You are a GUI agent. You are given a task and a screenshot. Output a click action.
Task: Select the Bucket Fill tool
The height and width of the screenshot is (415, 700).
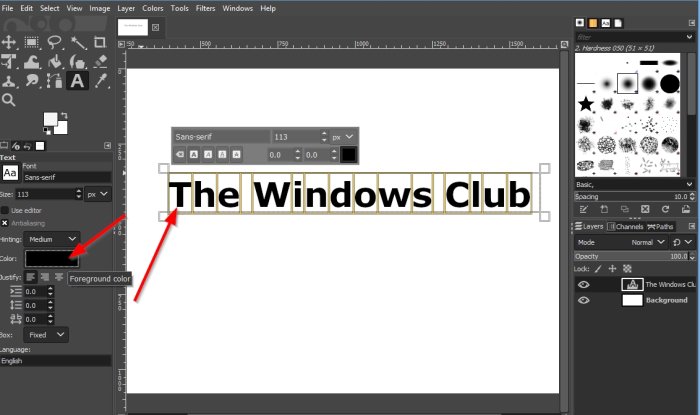[x=55, y=62]
